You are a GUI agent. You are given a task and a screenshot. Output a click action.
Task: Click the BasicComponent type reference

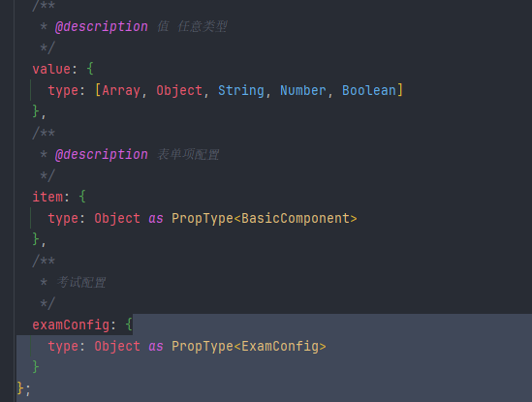(296, 219)
